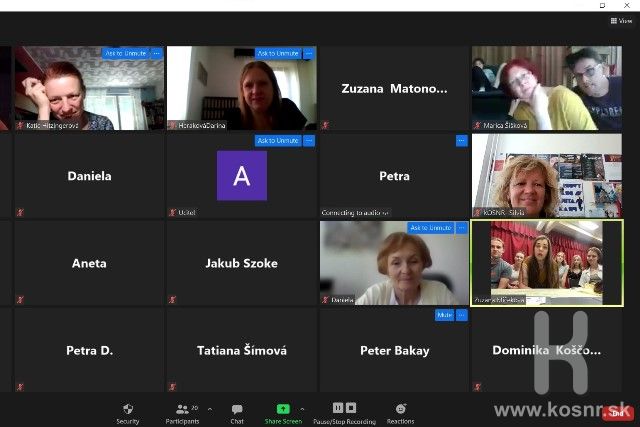Mute Peter Bakay's microphone
640x427 pixels.
444,315
